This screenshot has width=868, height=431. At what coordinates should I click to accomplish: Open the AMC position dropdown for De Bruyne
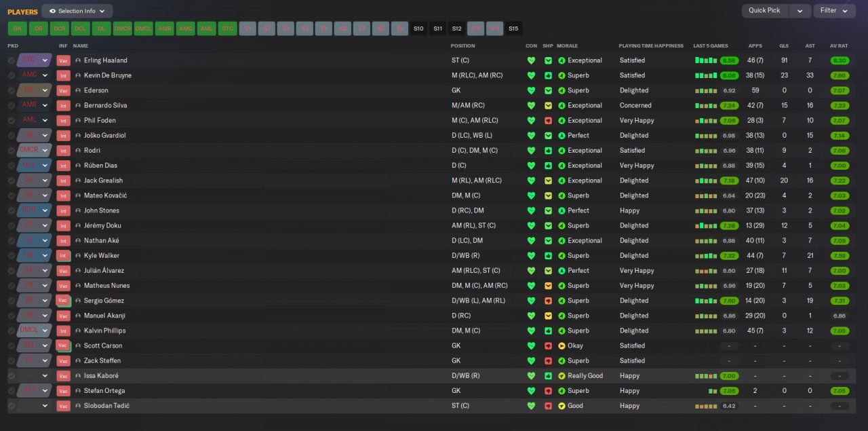[35, 75]
